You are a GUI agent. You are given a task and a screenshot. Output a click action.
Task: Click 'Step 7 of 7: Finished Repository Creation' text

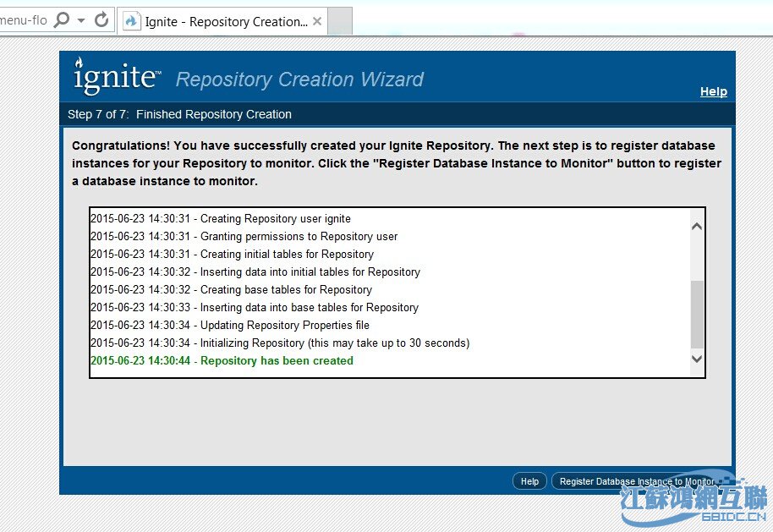tap(179, 114)
